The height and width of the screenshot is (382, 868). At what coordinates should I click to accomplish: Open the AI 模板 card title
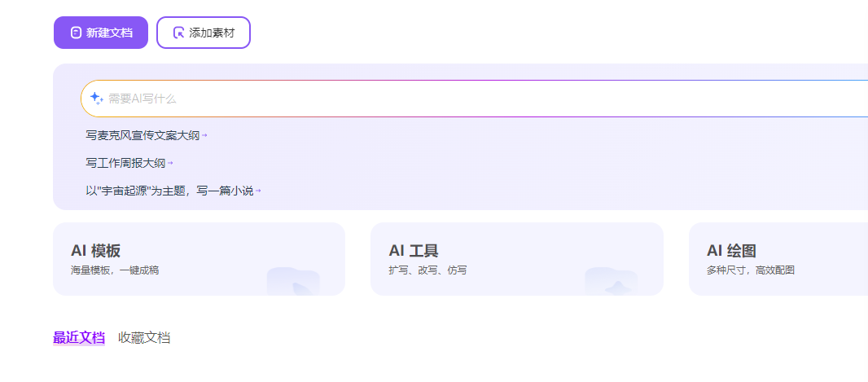[96, 250]
